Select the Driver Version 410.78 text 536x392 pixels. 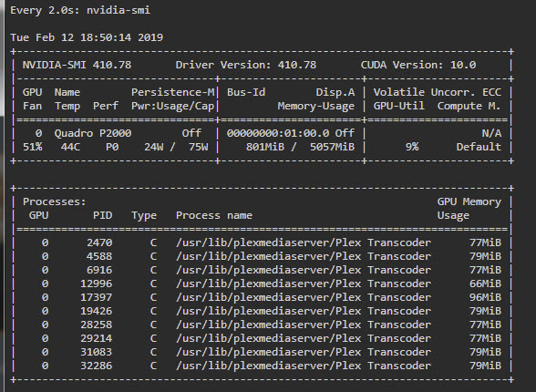(x=246, y=65)
